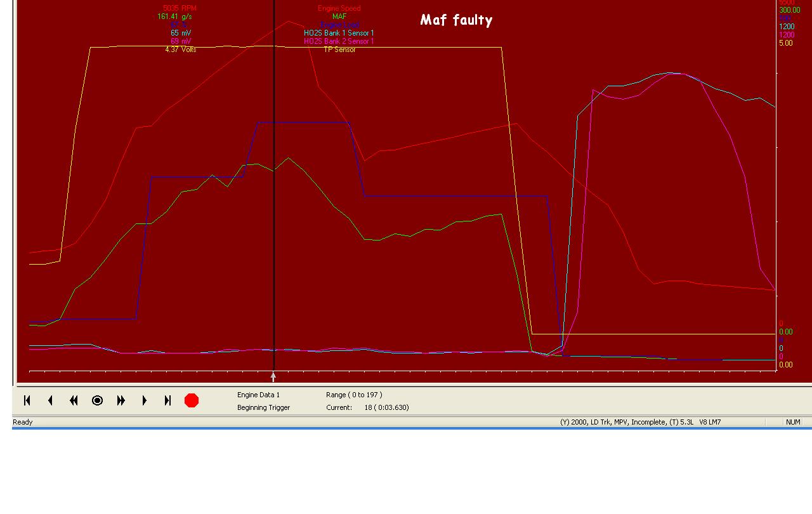Image resolution: width=812 pixels, height=514 pixels.
Task: Click the 'Range ( 0 to 197 )' text
Action: (x=354, y=395)
